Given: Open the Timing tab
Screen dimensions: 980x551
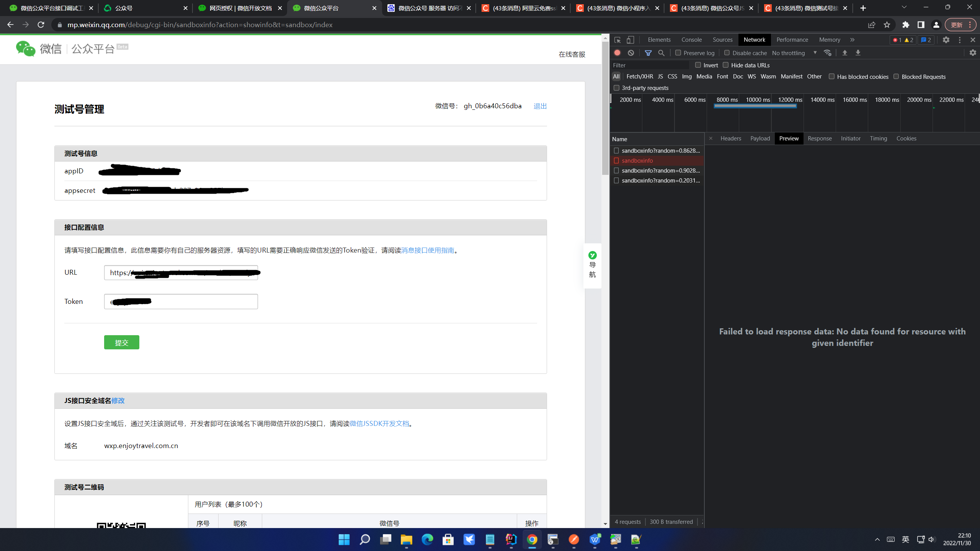Looking at the screenshot, I should coord(878,139).
